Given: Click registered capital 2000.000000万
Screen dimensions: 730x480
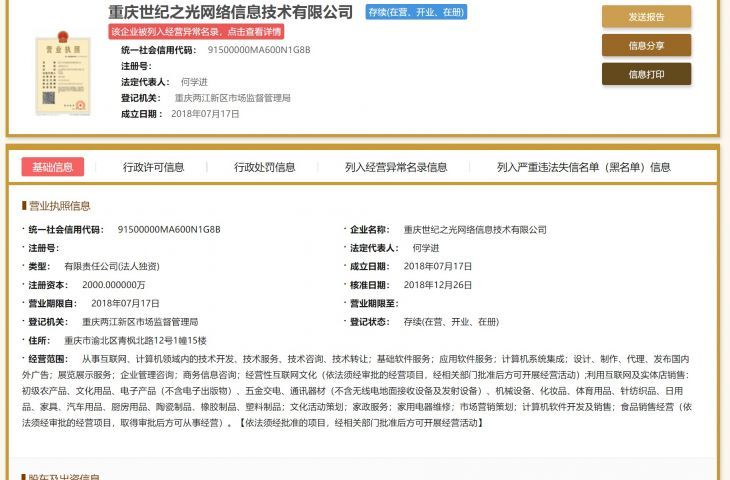Looking at the screenshot, I should click(114, 285).
